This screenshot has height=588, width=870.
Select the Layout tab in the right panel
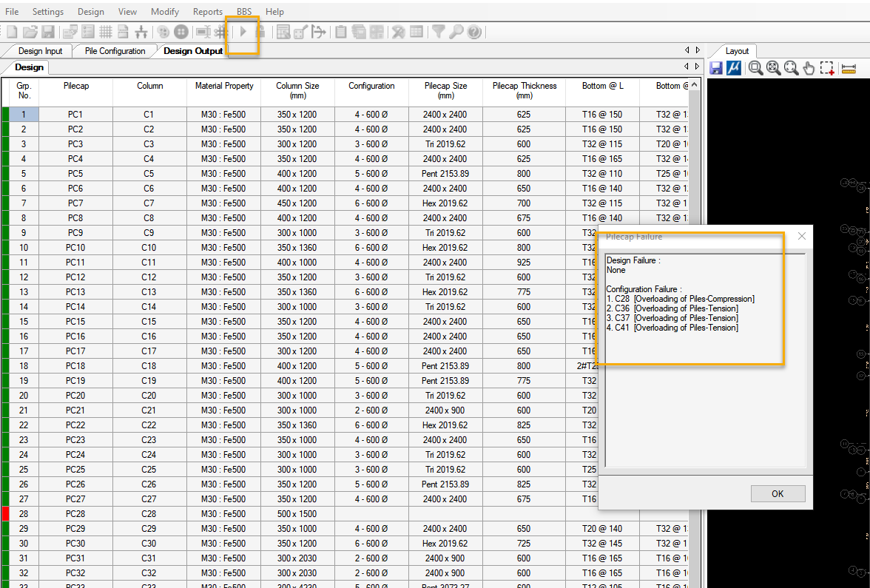(x=737, y=50)
